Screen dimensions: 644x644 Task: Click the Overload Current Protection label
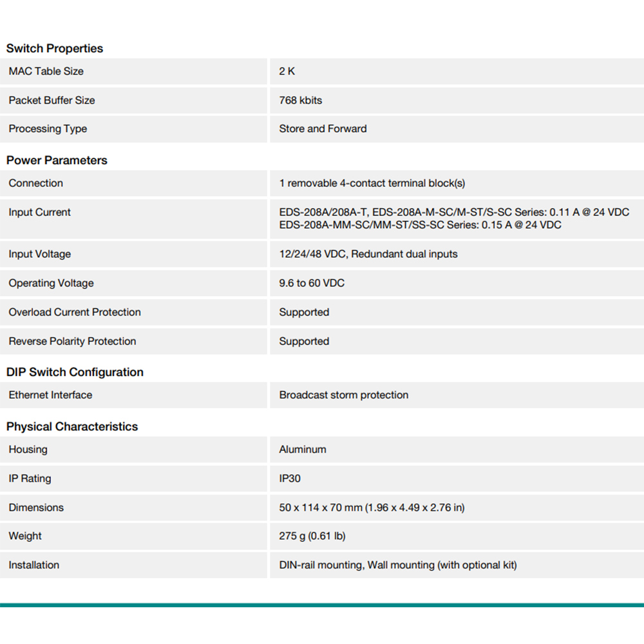pos(75,312)
